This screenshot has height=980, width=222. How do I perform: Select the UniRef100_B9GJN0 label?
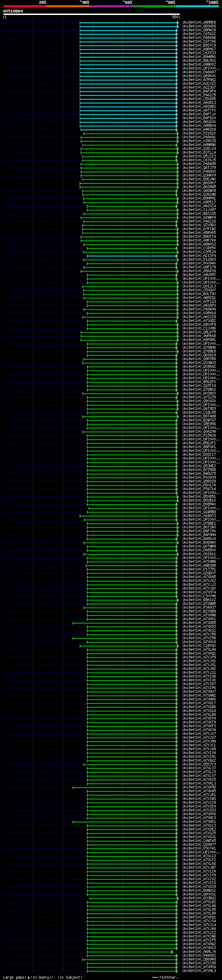coord(199,179)
